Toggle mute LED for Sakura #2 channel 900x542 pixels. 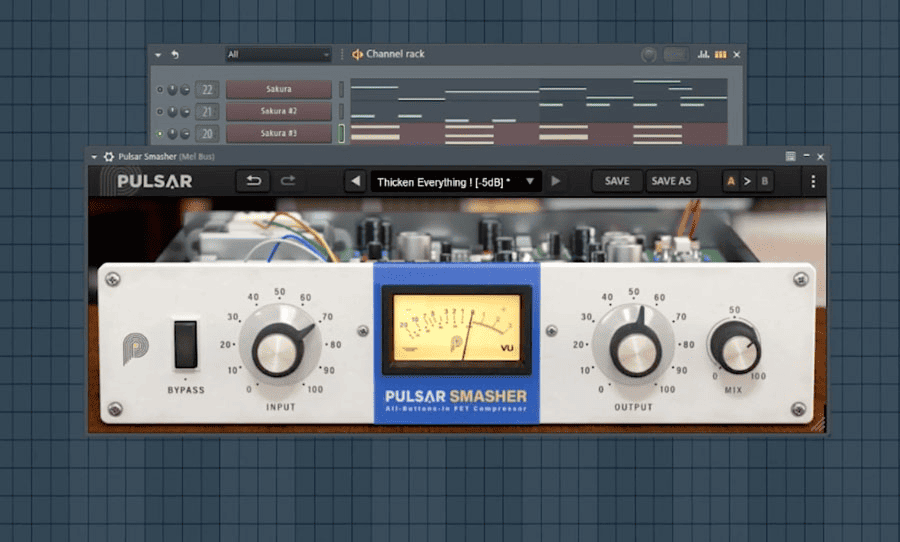point(160,111)
